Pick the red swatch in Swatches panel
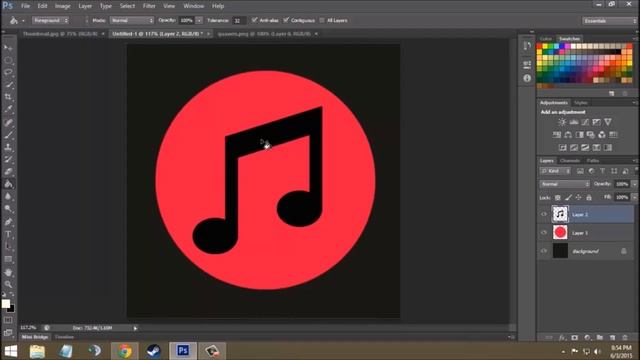This screenshot has width=640, height=360. [x=540, y=47]
